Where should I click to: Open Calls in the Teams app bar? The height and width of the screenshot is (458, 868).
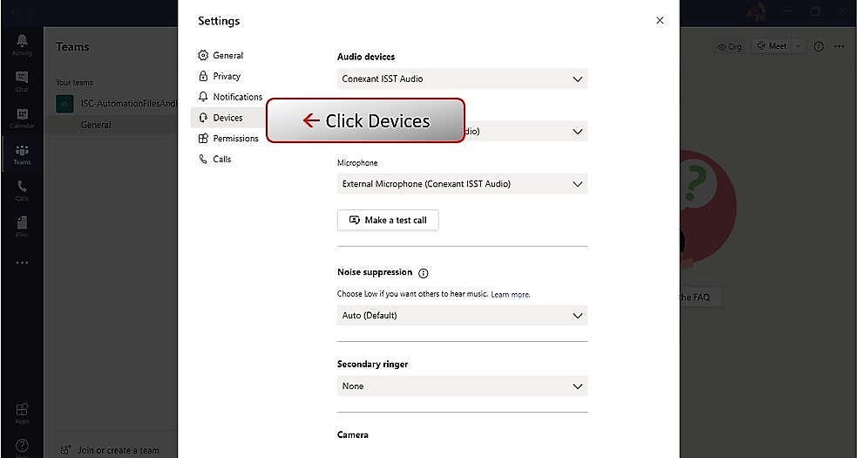click(22, 190)
